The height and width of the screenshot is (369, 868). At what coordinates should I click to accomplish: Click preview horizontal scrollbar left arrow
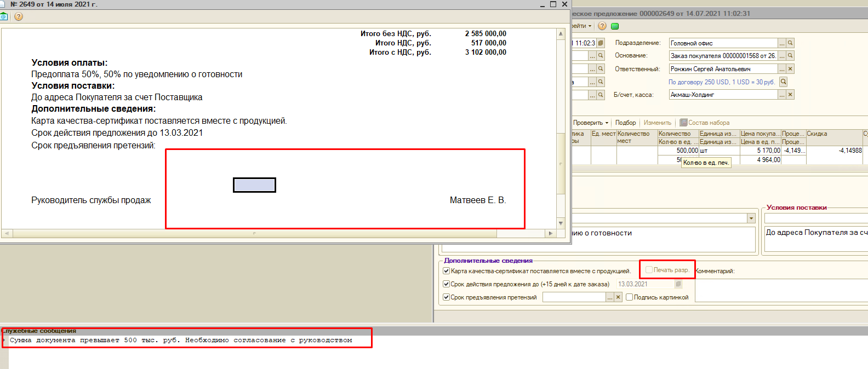pyautogui.click(x=7, y=233)
